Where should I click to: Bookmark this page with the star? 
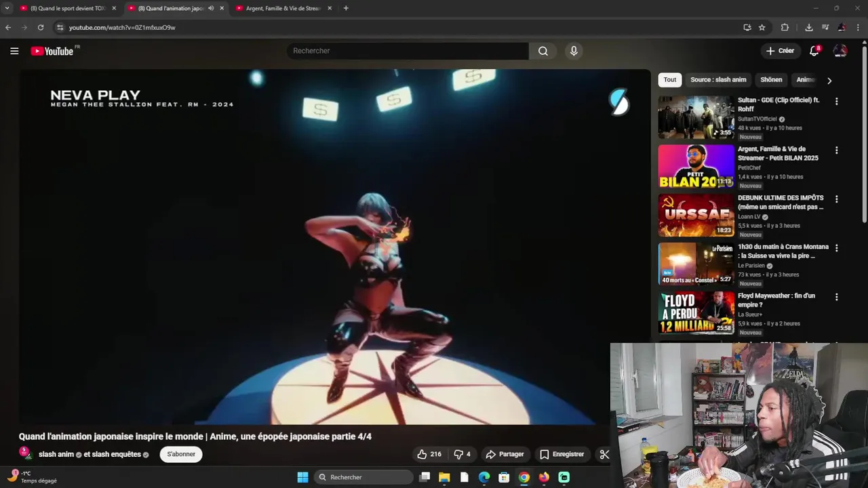pyautogui.click(x=762, y=27)
